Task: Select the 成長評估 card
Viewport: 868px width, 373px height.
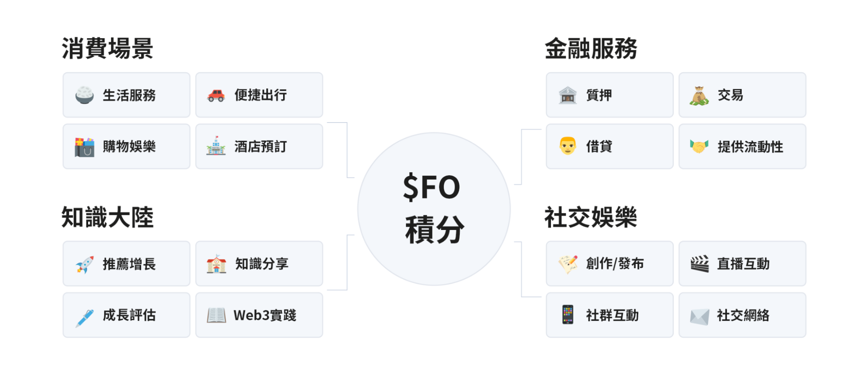Action: tap(126, 315)
